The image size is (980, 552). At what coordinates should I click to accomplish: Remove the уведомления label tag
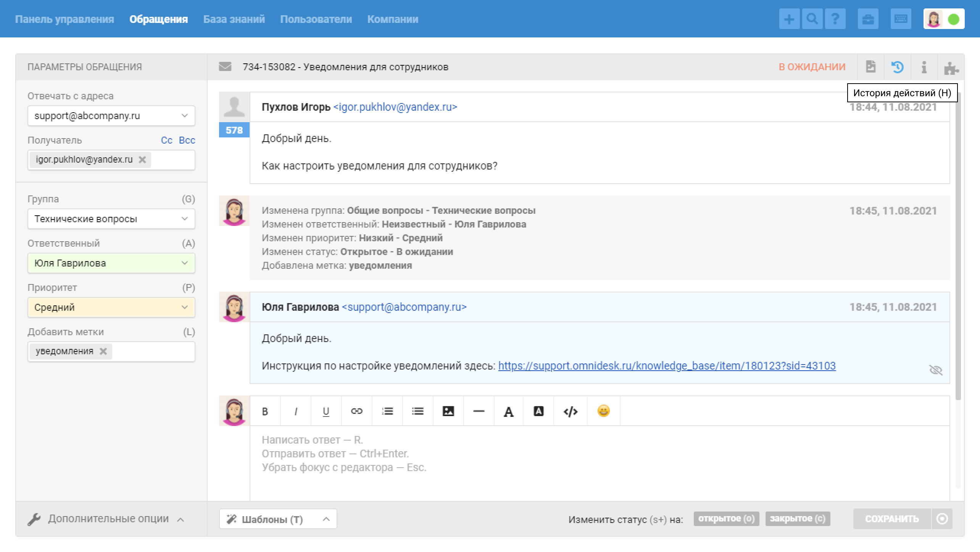point(103,351)
